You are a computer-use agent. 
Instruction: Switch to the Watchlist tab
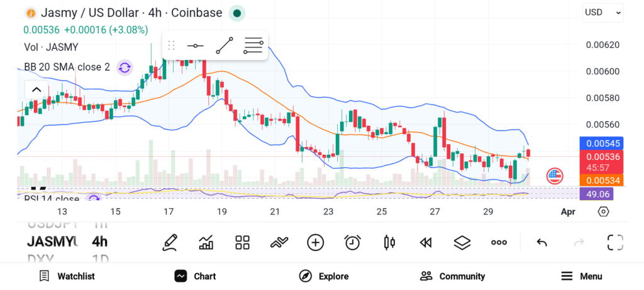coord(67,276)
